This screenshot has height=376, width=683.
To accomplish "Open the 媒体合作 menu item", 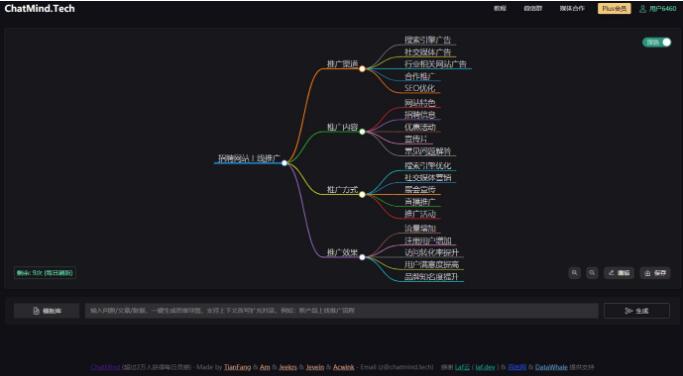I will 572,8.
